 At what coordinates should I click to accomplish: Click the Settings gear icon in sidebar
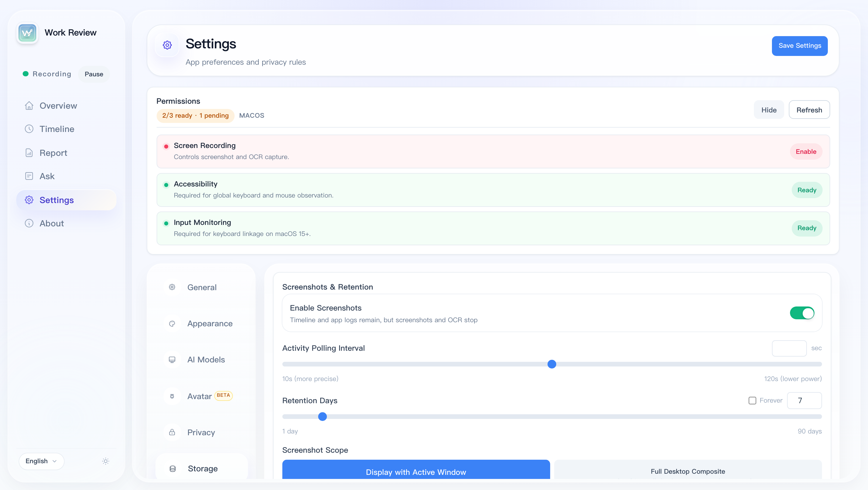pos(29,200)
